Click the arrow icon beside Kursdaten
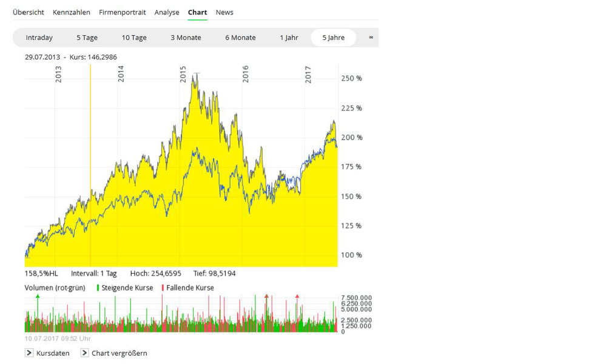Viewport: 606px width, 364px height. [29, 353]
